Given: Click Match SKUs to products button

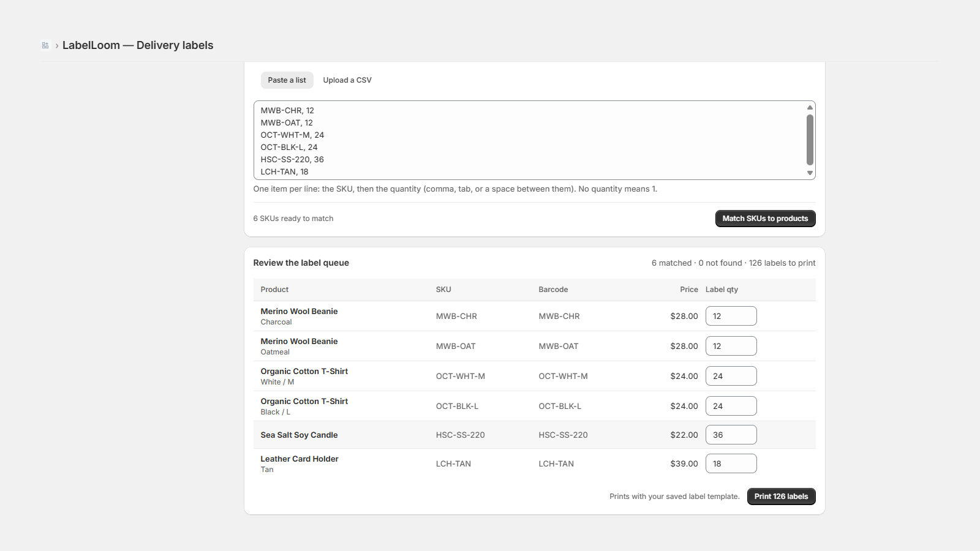Looking at the screenshot, I should pos(765,219).
